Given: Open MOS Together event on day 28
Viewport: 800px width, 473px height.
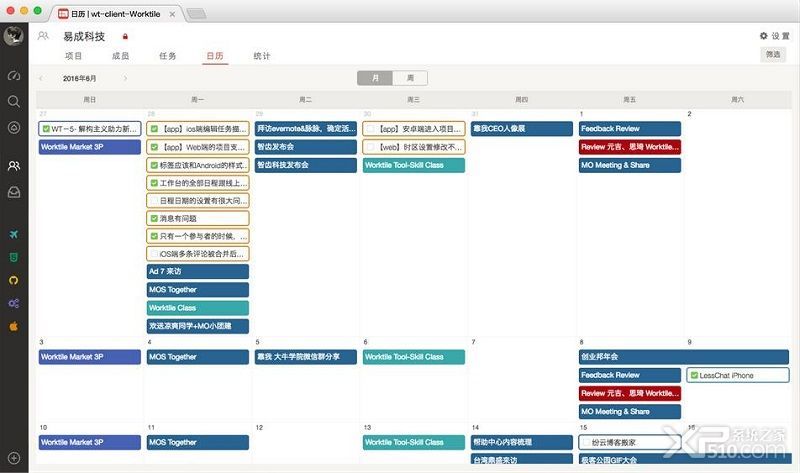Looking at the screenshot, I should point(198,290).
